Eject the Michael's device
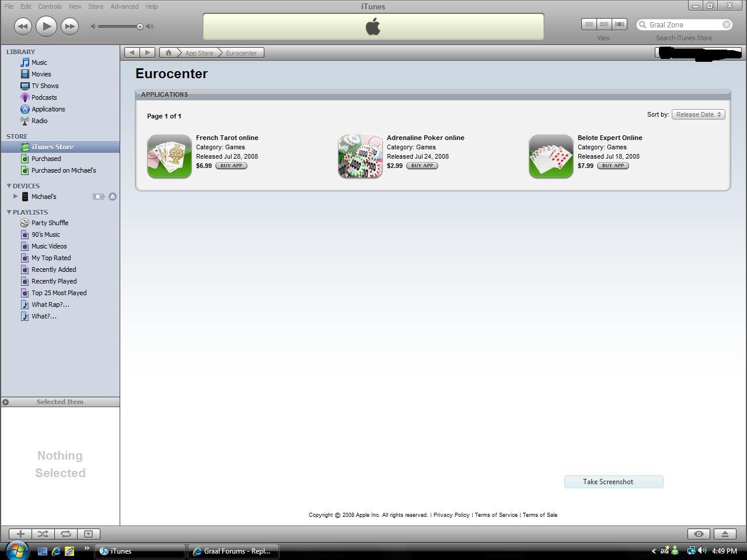This screenshot has width=747, height=560. tap(113, 197)
